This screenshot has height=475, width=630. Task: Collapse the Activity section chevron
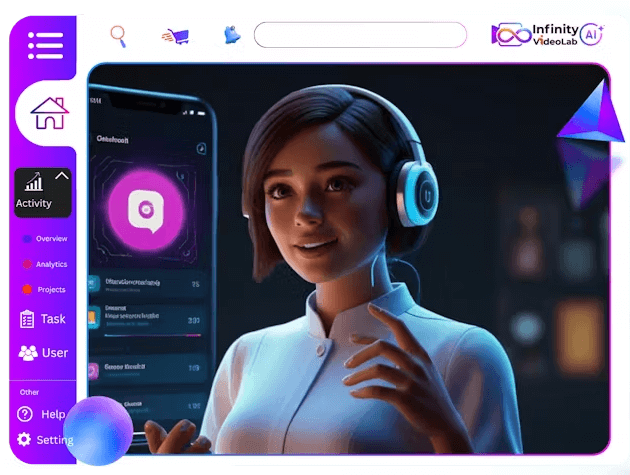[62, 176]
